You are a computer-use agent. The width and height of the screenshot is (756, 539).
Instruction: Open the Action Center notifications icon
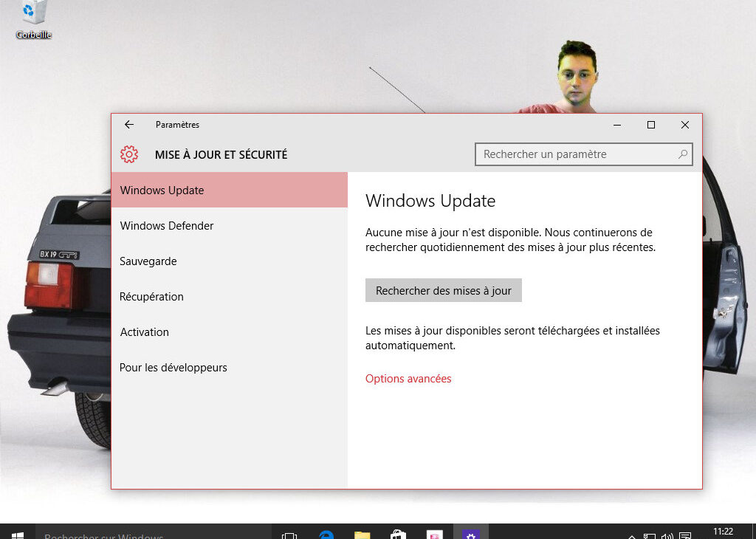click(685, 535)
